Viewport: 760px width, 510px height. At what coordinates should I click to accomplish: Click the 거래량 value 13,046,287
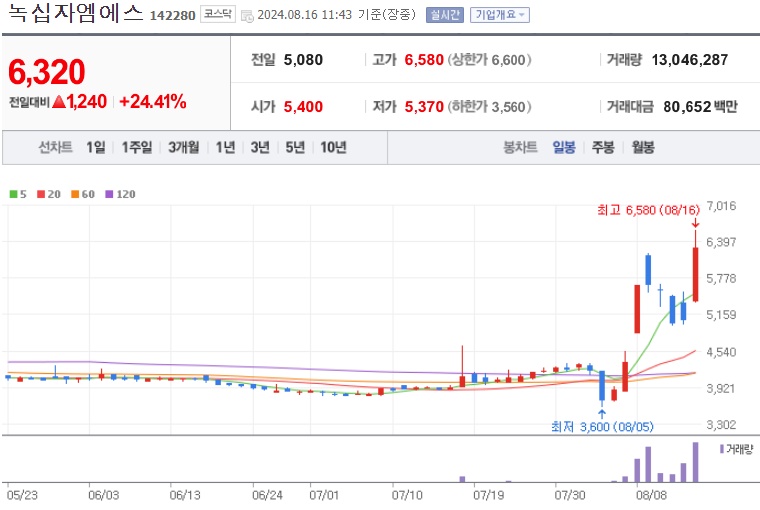click(x=690, y=60)
